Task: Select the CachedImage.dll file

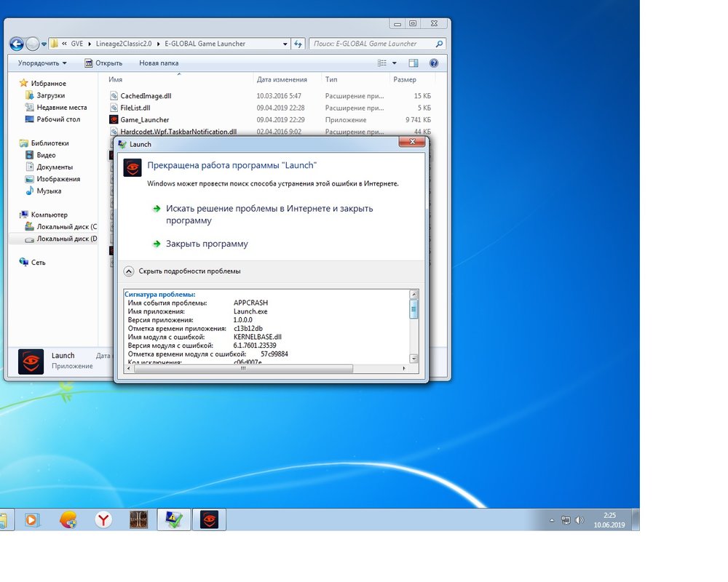Action: [146, 96]
